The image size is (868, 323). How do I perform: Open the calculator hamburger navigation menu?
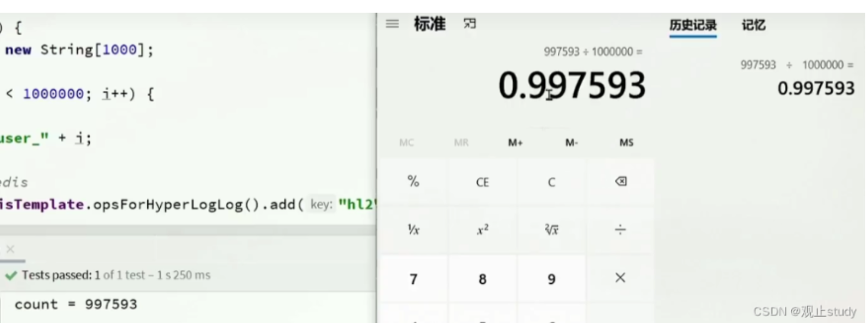[x=392, y=24]
